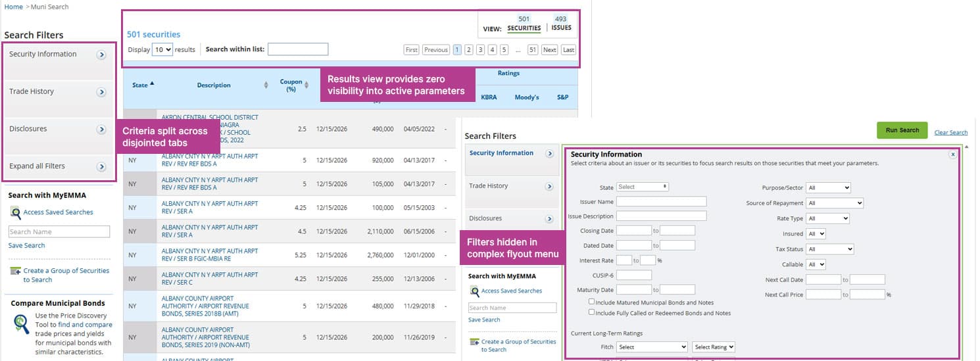The height and width of the screenshot is (361, 980).
Task: Open the find and compare link
Action: 85,325
